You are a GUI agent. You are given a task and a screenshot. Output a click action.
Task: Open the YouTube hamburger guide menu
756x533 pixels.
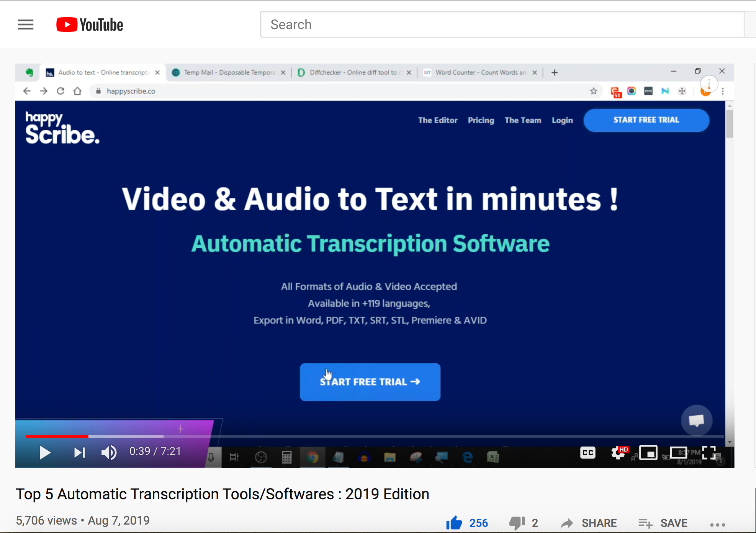[26, 25]
